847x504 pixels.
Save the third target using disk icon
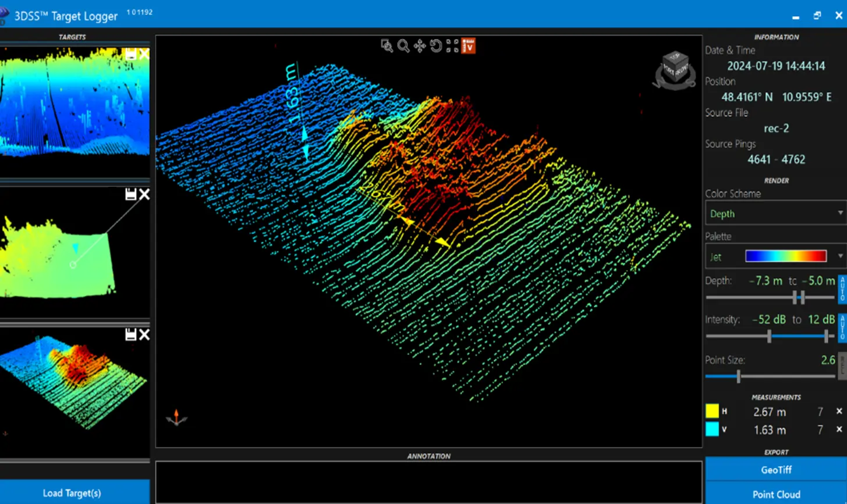tap(131, 335)
